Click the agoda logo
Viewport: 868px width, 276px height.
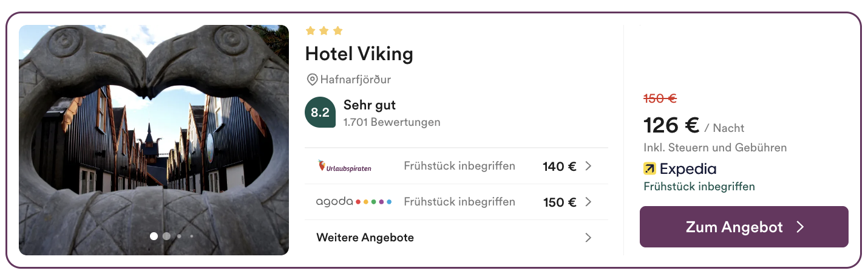(354, 202)
